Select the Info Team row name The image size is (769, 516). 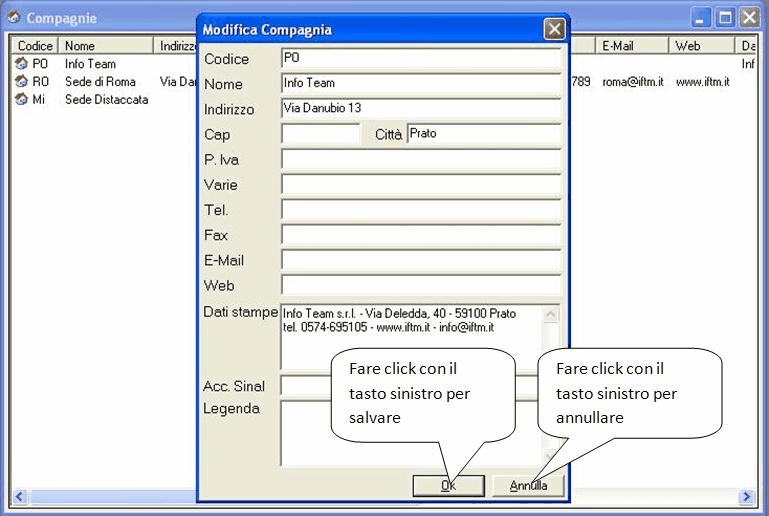[90, 64]
